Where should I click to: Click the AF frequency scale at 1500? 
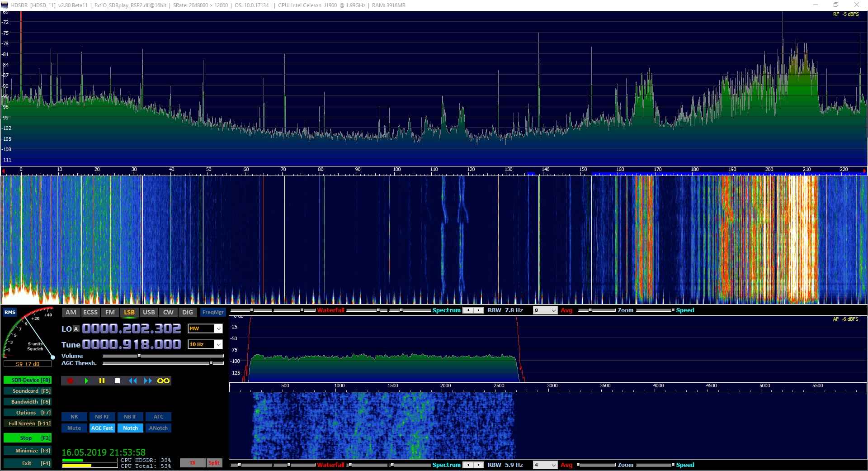392,386
